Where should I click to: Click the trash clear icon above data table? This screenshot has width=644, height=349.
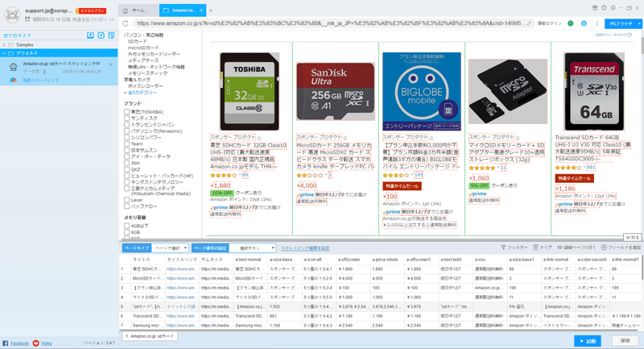(535, 247)
